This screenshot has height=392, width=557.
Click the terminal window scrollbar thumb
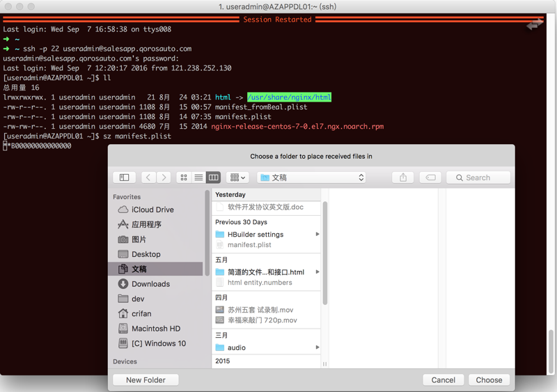(x=551, y=352)
